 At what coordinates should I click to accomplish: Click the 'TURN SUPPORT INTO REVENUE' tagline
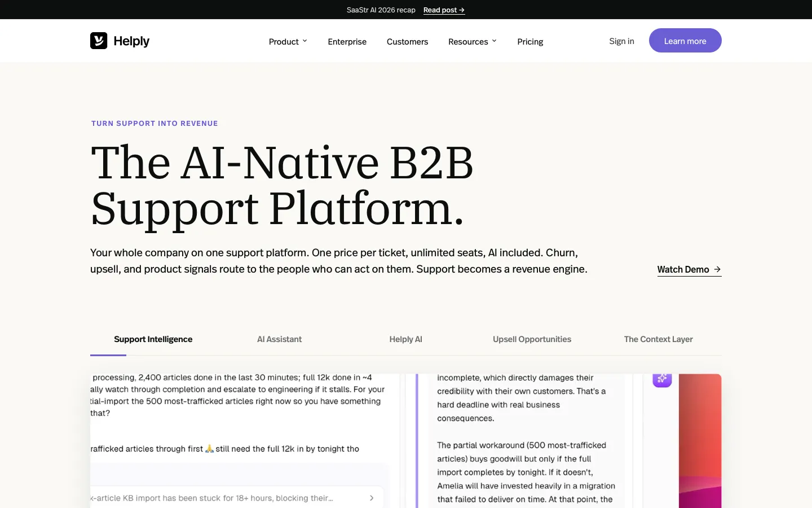pyautogui.click(x=155, y=123)
